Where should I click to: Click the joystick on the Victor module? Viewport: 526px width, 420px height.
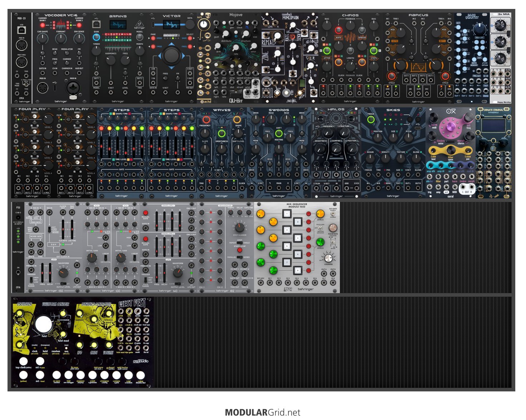pos(172,55)
